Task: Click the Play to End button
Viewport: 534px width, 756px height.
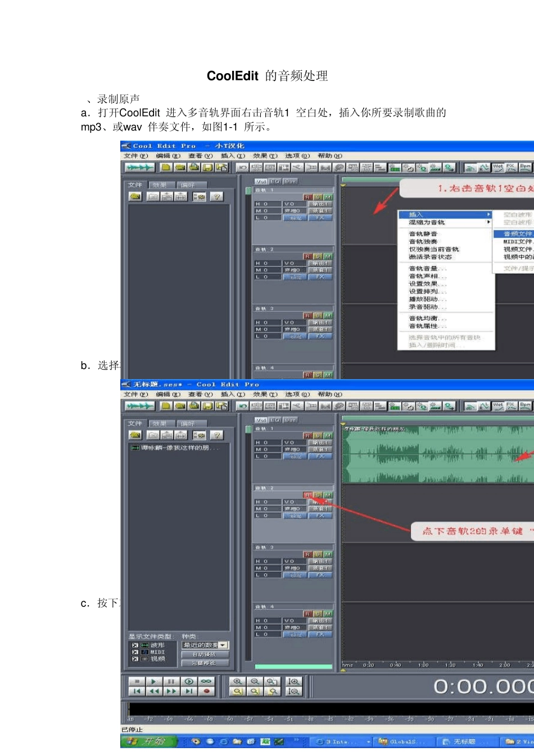Action: coord(188,681)
